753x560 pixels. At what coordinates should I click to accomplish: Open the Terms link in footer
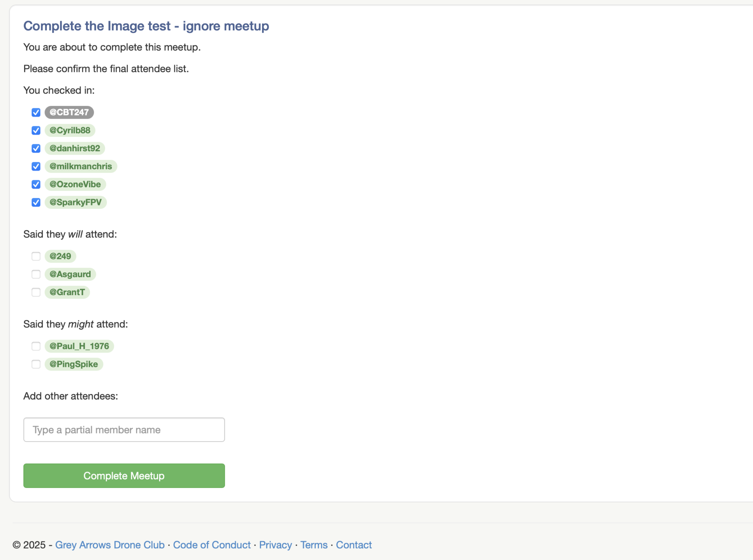313,545
